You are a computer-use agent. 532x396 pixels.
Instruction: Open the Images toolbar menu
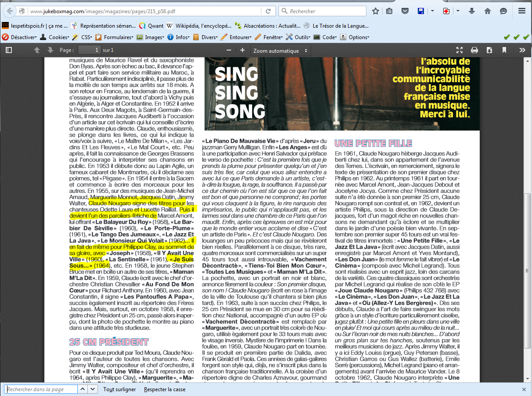tap(150, 37)
